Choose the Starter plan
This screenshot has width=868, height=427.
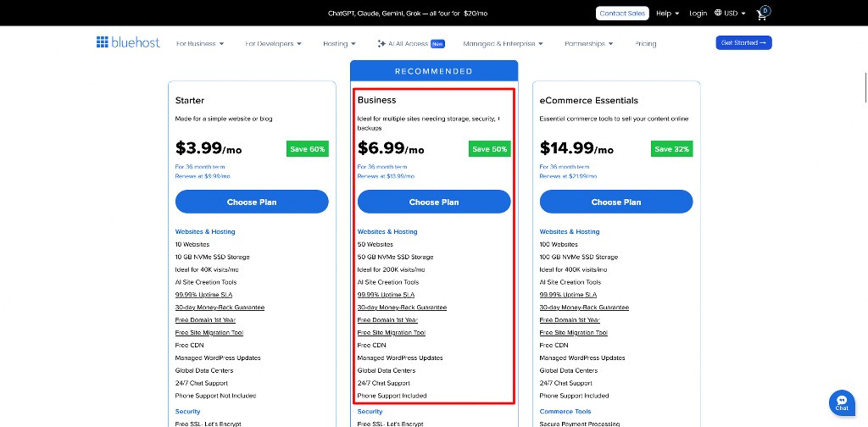tap(252, 202)
